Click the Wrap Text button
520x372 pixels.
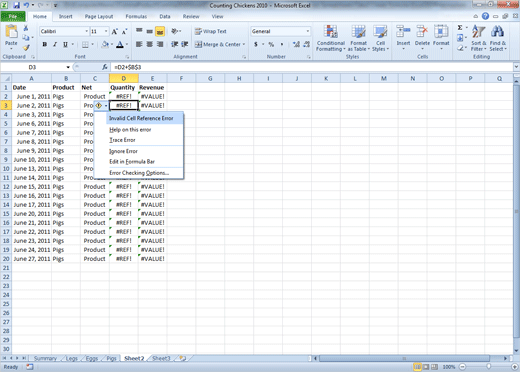click(x=211, y=31)
